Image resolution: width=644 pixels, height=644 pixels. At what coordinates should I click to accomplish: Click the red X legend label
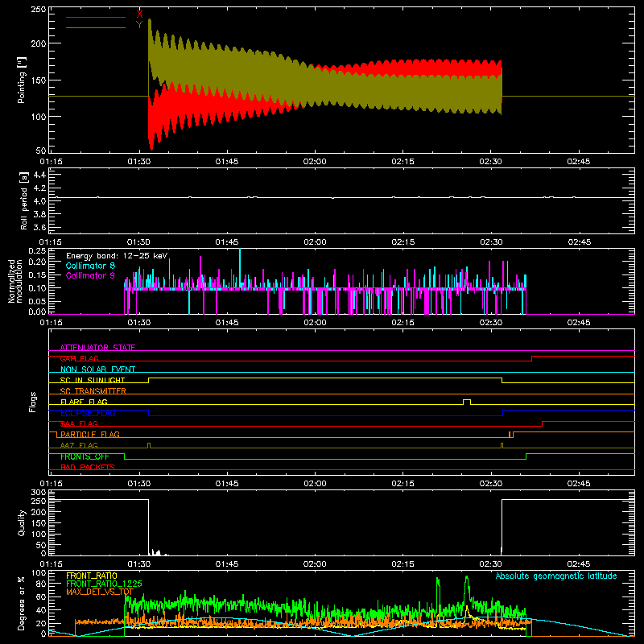point(139,14)
